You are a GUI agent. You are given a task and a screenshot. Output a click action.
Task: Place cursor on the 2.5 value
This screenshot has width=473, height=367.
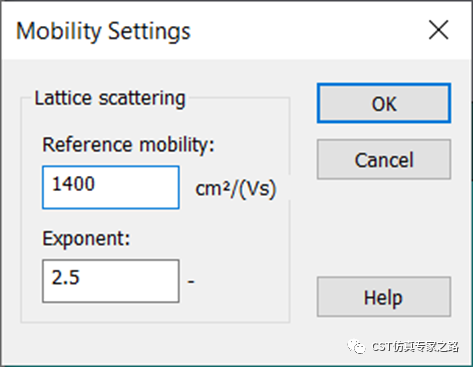(65, 277)
